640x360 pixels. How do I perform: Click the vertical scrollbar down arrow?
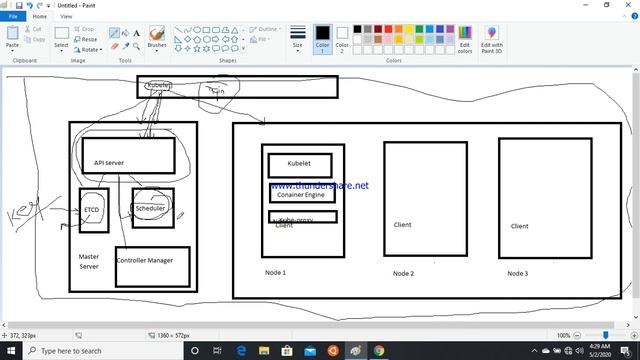tap(636, 317)
